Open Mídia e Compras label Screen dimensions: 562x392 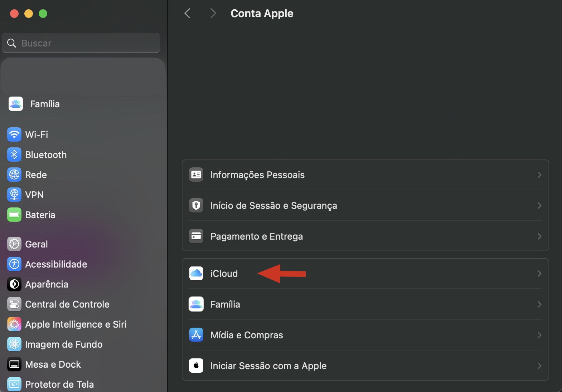(x=247, y=335)
